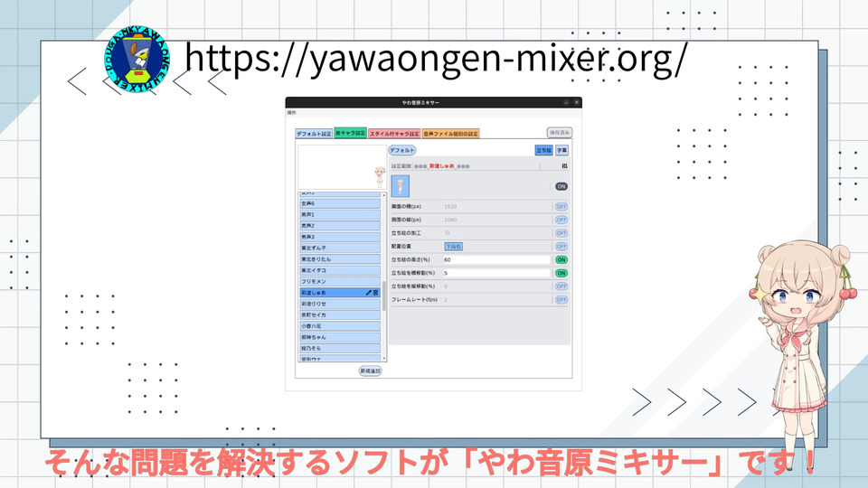Image resolution: width=868 pixels, height=488 pixels.
Task: Toggle the 画面の横(px) OFF switch
Action: [x=561, y=206]
